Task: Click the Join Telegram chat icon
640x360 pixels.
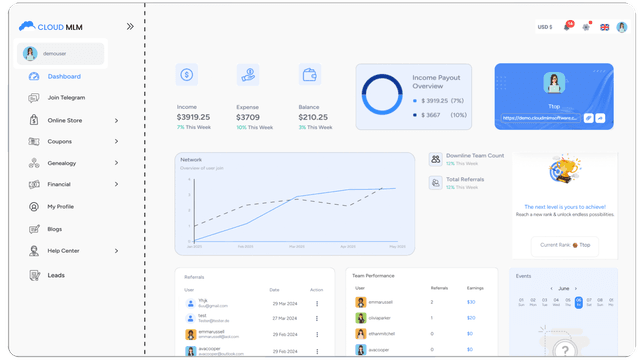Action: [x=34, y=98]
